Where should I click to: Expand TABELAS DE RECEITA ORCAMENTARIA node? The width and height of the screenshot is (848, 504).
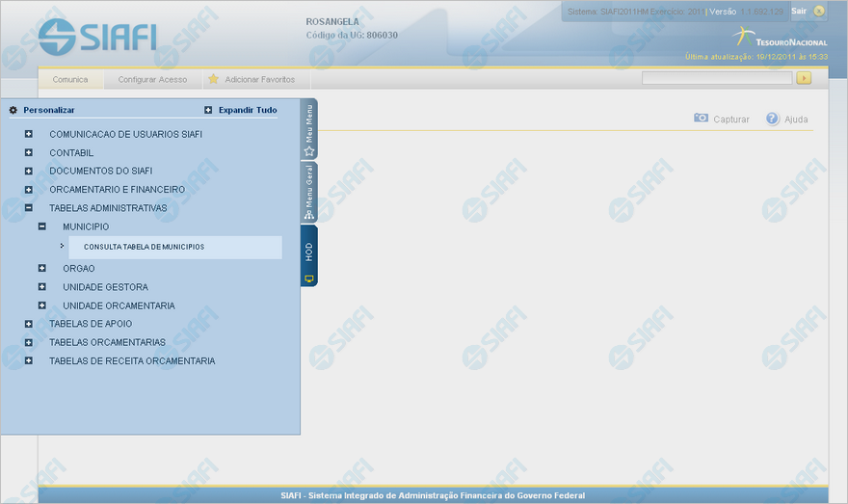[x=29, y=360]
